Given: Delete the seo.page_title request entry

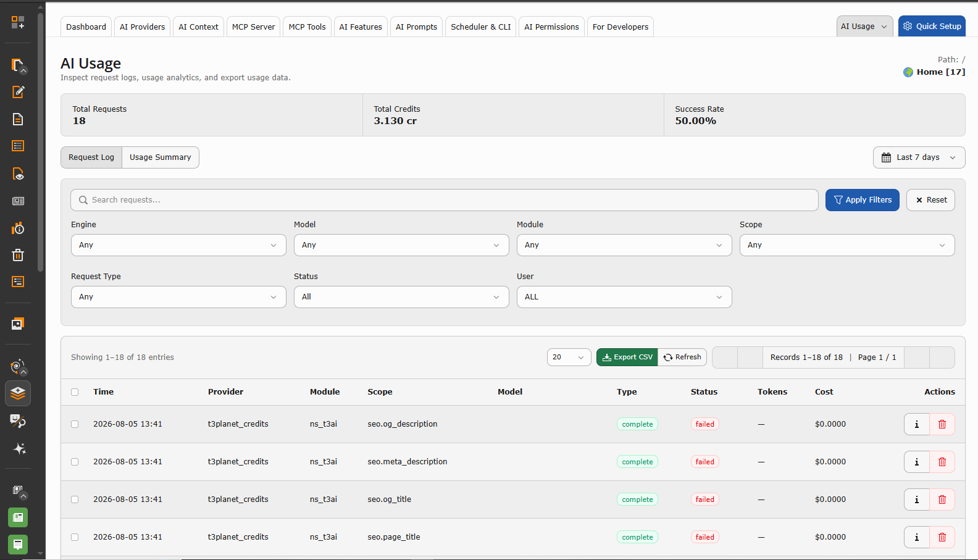Looking at the screenshot, I should [x=942, y=537].
